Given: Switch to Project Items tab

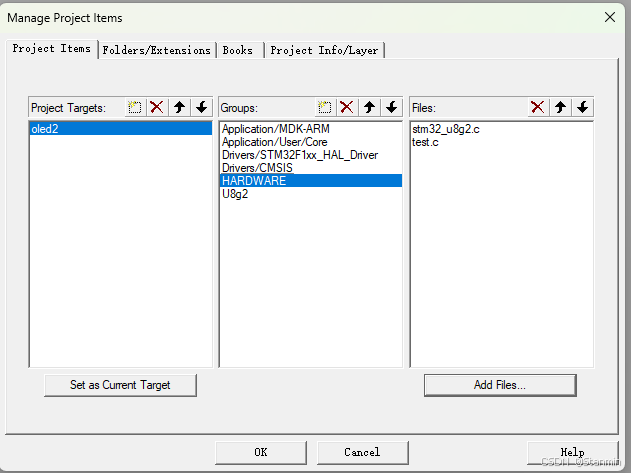Looking at the screenshot, I should coord(52,49).
